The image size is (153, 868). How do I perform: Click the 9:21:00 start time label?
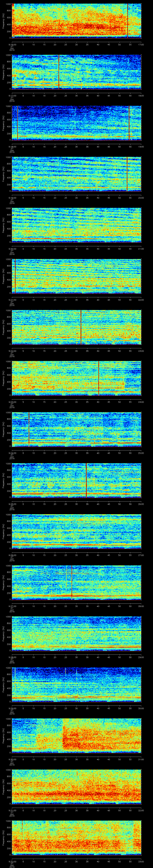[x=12, y=300]
